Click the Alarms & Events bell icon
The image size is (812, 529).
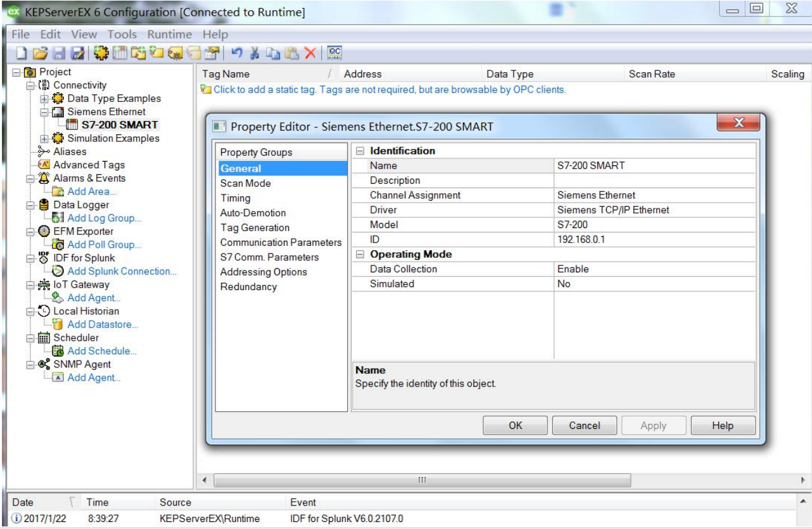click(44, 178)
